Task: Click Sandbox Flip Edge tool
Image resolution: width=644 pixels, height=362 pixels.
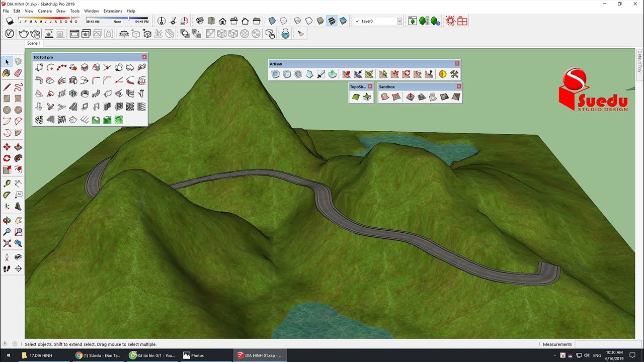Action: click(x=456, y=97)
